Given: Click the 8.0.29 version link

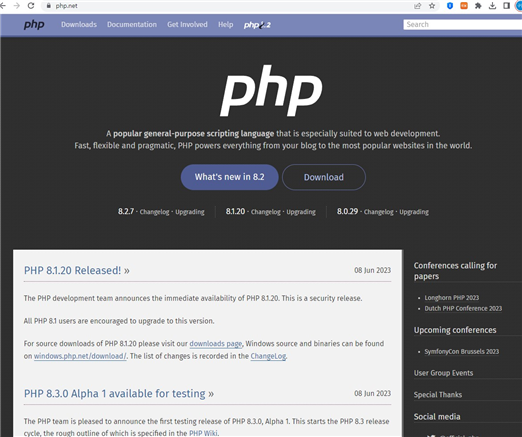Looking at the screenshot, I should [x=347, y=211].
